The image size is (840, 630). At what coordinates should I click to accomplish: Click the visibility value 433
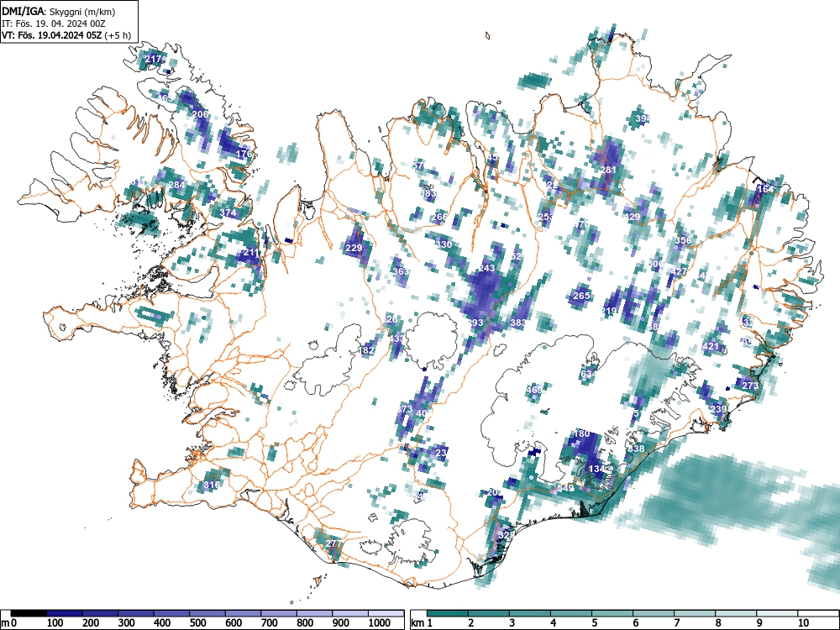pos(396,339)
